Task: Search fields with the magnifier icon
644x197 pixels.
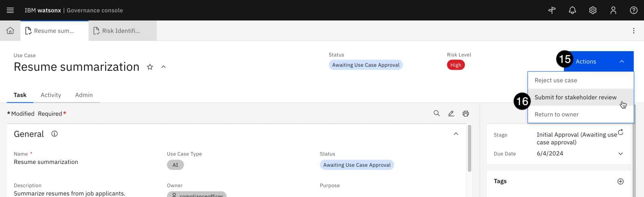Action: coord(437,114)
